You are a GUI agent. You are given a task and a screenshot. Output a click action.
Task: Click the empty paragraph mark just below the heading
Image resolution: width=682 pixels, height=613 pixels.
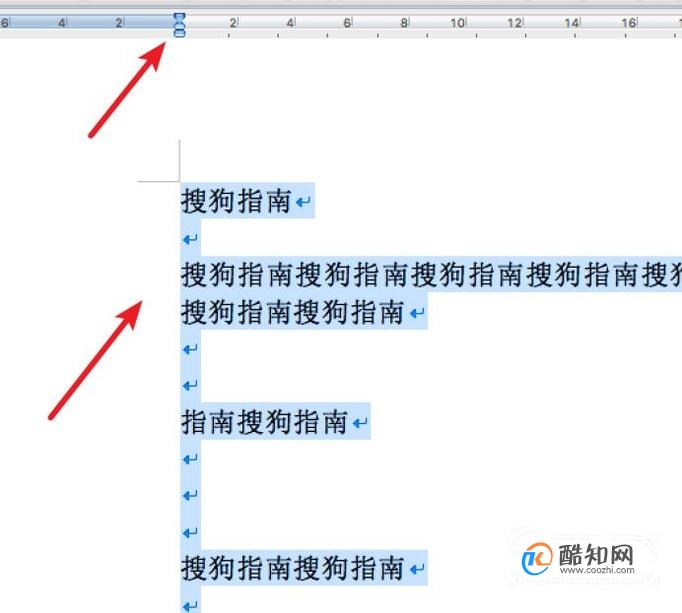click(190, 239)
